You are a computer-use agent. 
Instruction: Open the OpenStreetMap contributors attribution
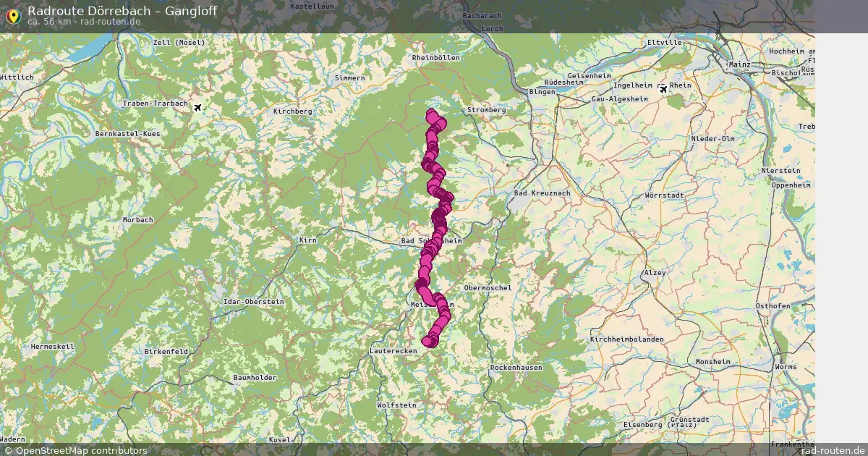point(75,450)
